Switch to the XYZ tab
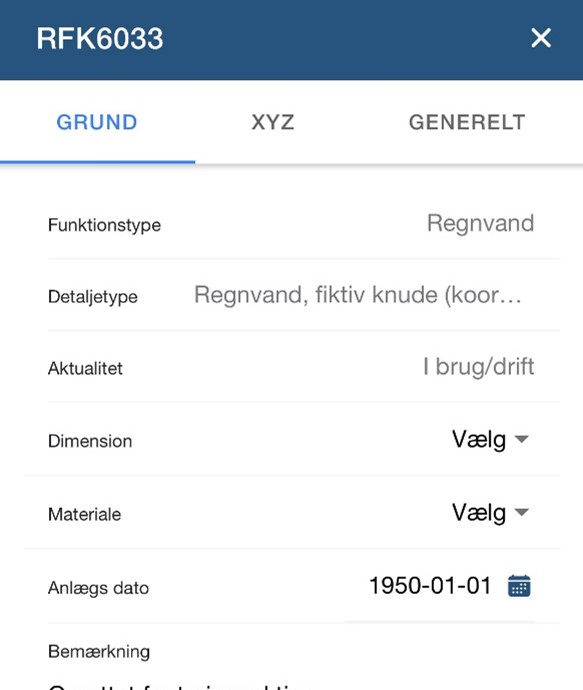This screenshot has height=690, width=583. click(x=273, y=122)
